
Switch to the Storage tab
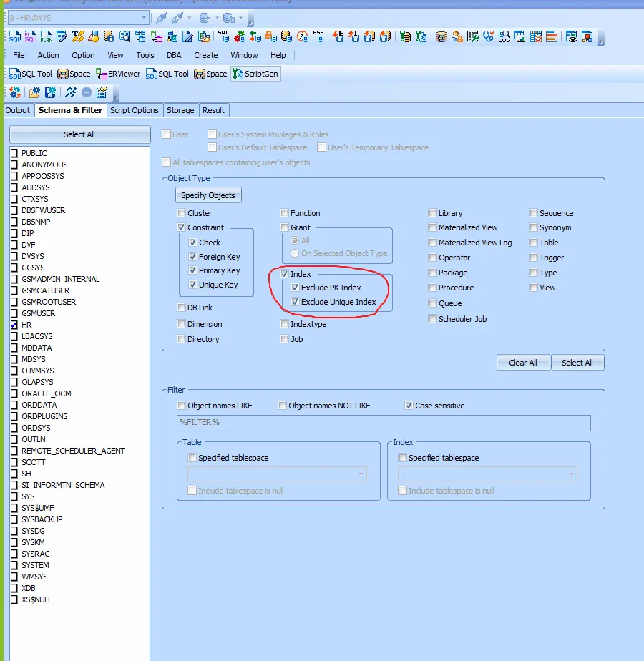click(180, 110)
